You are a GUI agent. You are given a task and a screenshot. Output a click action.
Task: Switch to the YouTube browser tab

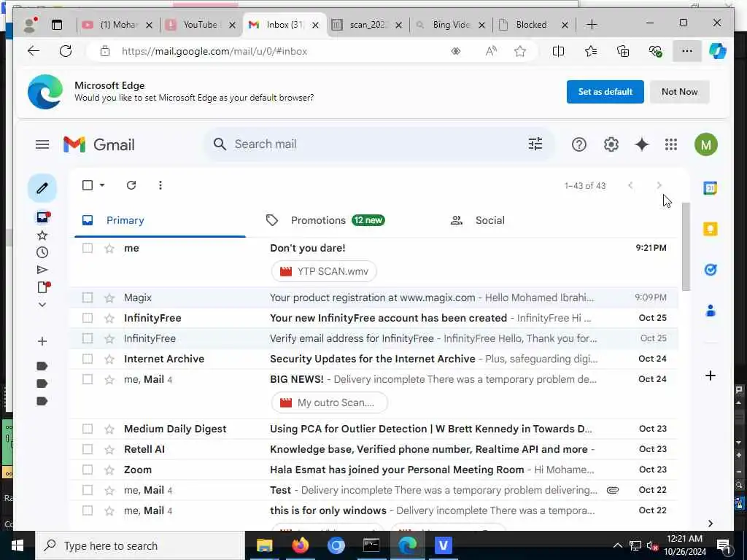pos(201,25)
